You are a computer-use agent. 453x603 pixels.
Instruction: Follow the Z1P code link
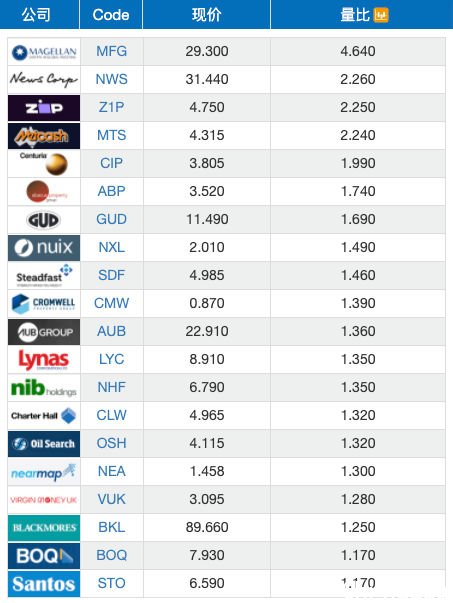(112, 107)
